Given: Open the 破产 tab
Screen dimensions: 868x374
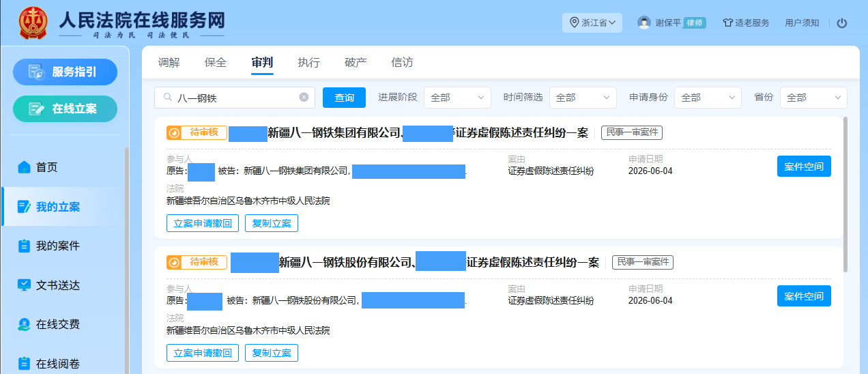Looking at the screenshot, I should tap(356, 62).
